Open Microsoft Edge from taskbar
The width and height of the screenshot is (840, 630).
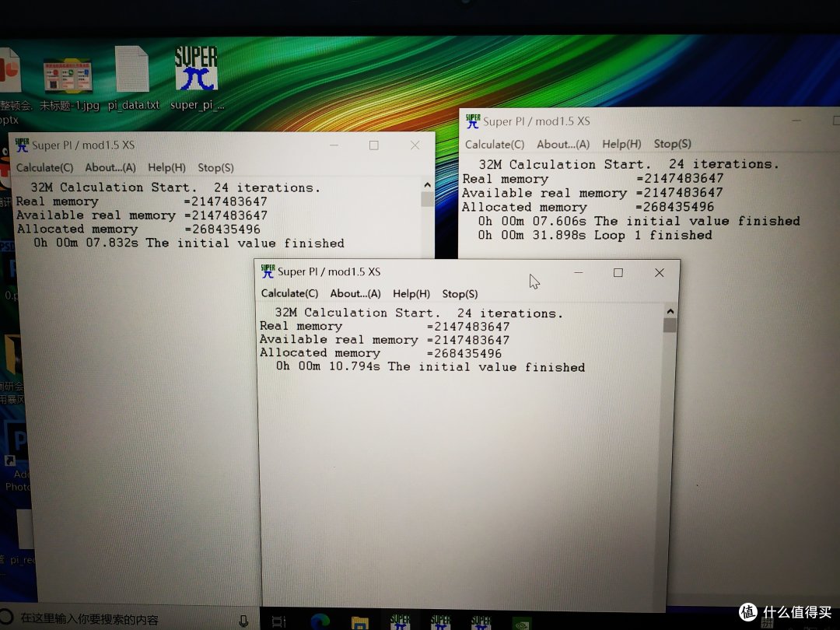tap(320, 621)
